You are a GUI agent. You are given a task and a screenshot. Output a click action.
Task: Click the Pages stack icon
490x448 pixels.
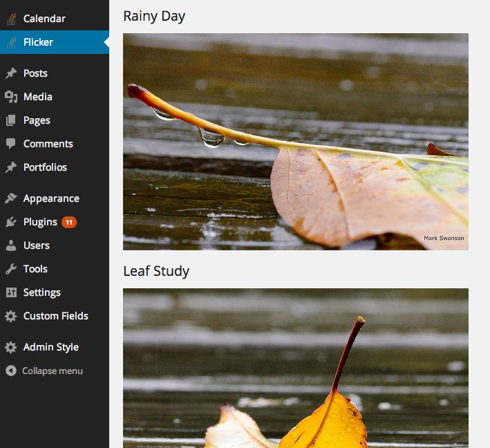coord(11,120)
